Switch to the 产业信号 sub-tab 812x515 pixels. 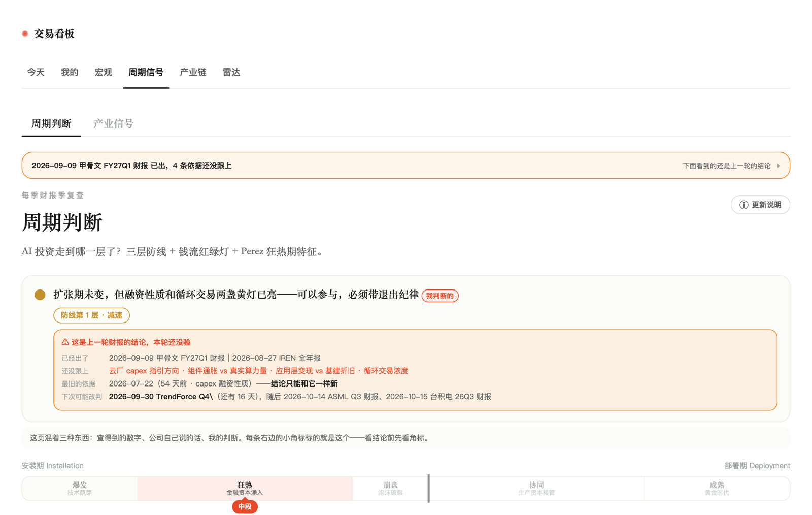pos(114,124)
